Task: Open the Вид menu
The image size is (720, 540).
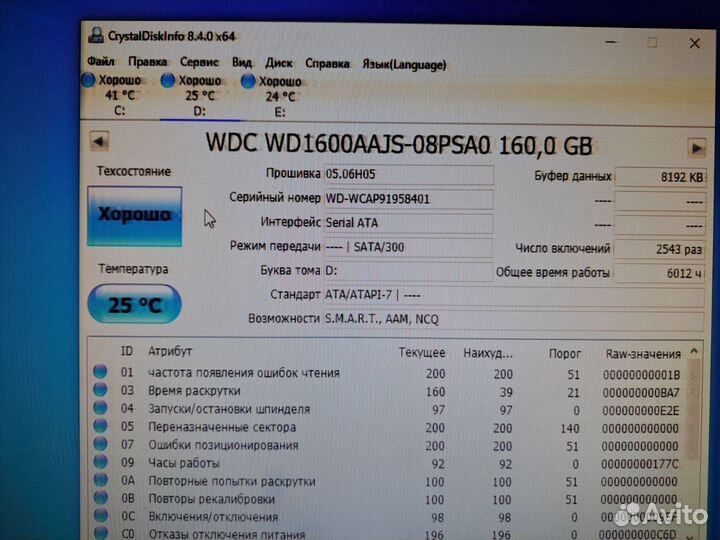Action: [242, 62]
